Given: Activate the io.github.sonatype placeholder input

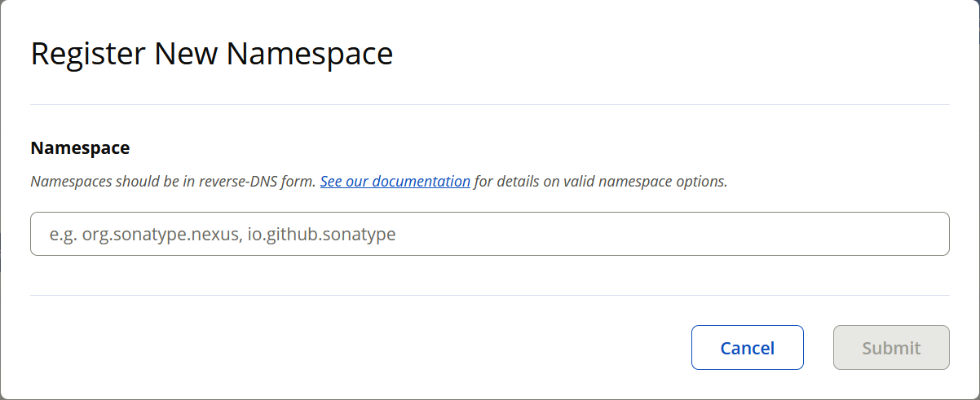Looking at the screenshot, I should 489,234.
